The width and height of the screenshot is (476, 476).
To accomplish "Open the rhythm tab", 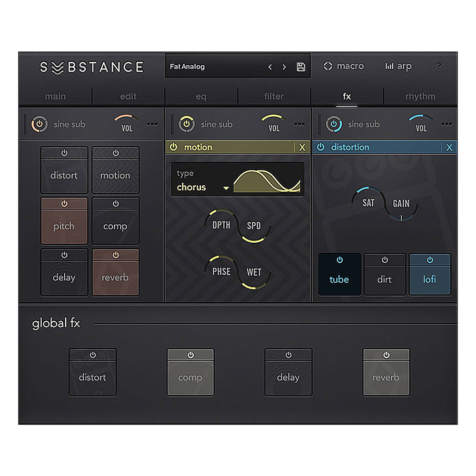I will pos(421,96).
